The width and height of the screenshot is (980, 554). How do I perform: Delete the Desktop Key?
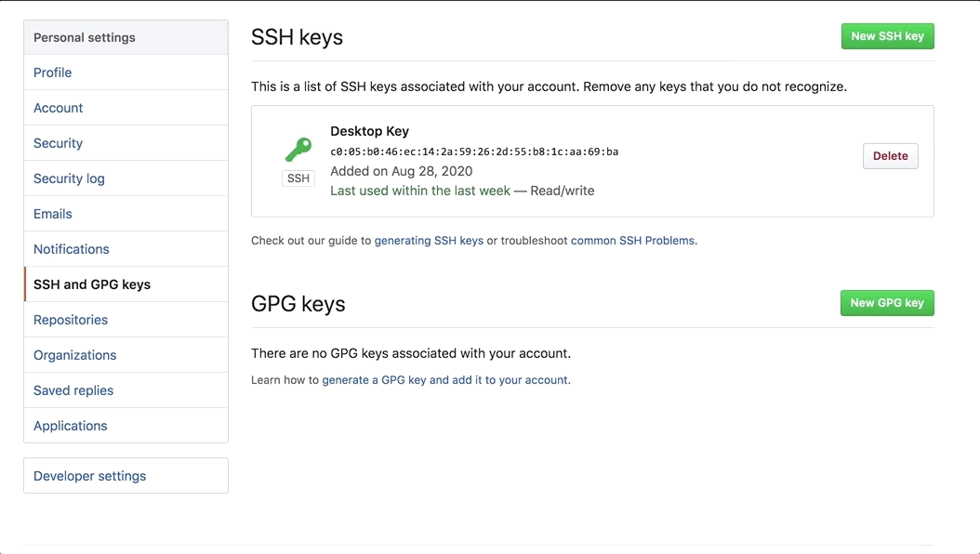pyautogui.click(x=890, y=156)
